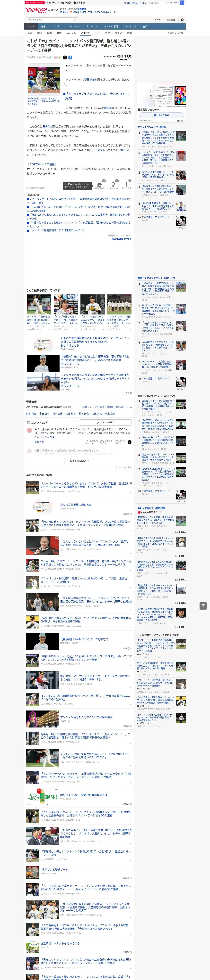Open the エキスパート tab
Image resolution: width=210 pixels, height=980 pixels.
click(x=72, y=27)
